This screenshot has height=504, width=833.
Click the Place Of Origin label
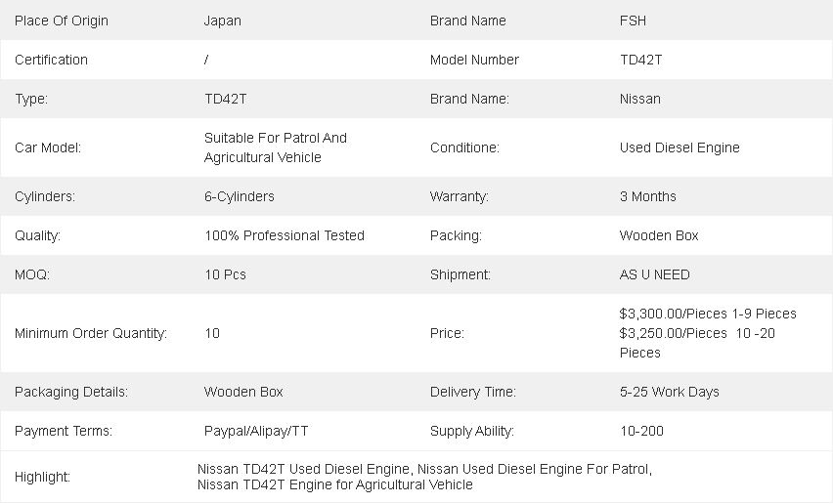61,21
